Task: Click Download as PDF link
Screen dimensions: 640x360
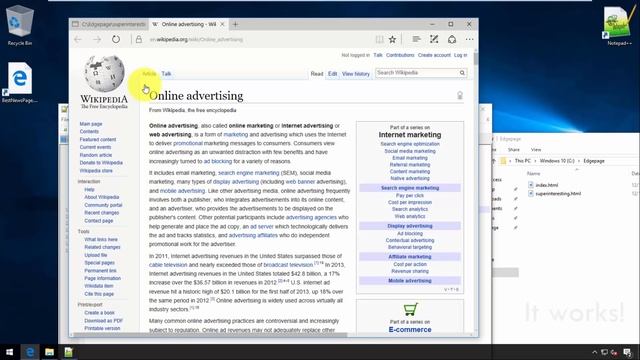Action: tap(103, 320)
